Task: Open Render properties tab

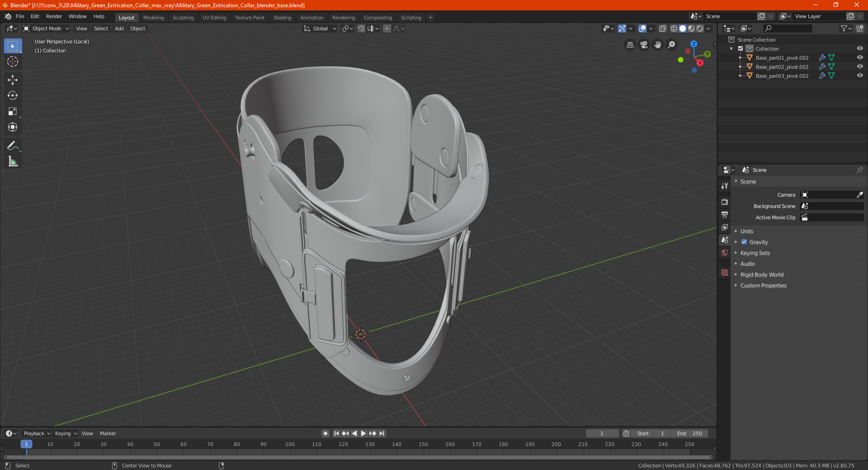Action: pyautogui.click(x=725, y=202)
